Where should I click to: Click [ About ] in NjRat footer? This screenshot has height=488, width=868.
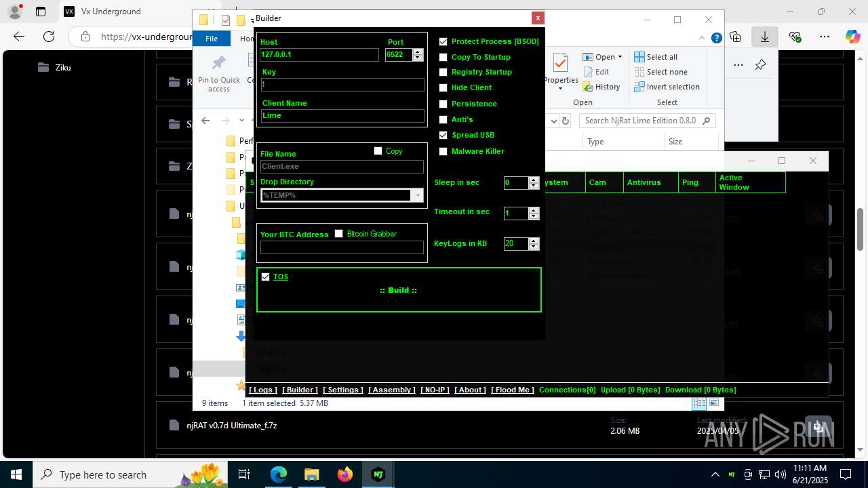[470, 390]
